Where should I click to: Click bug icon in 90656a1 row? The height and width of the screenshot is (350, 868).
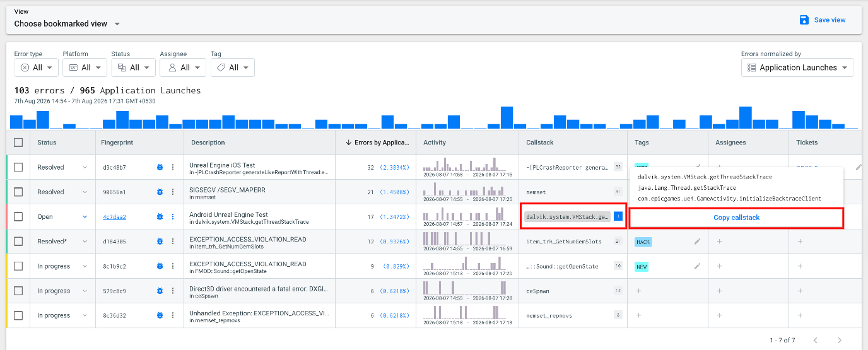160,192
